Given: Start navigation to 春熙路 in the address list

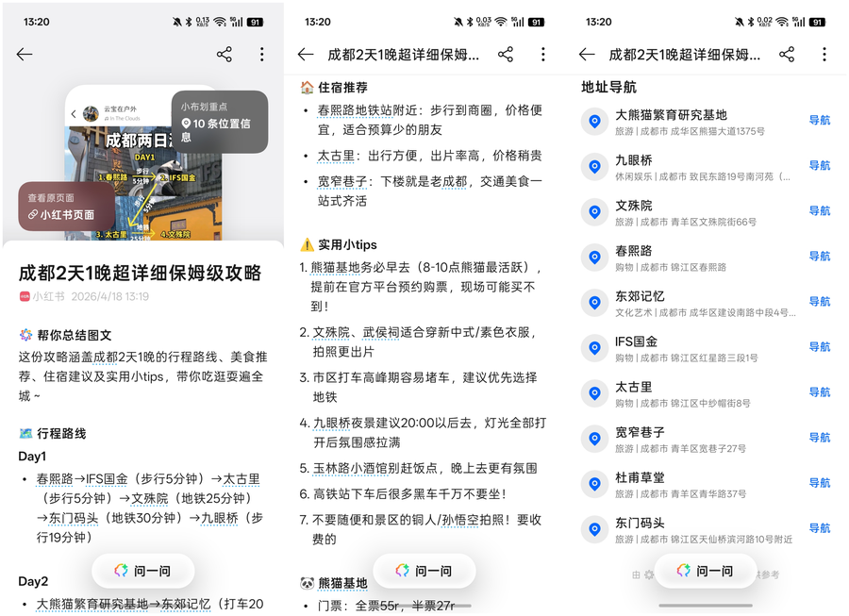Looking at the screenshot, I should [819, 257].
